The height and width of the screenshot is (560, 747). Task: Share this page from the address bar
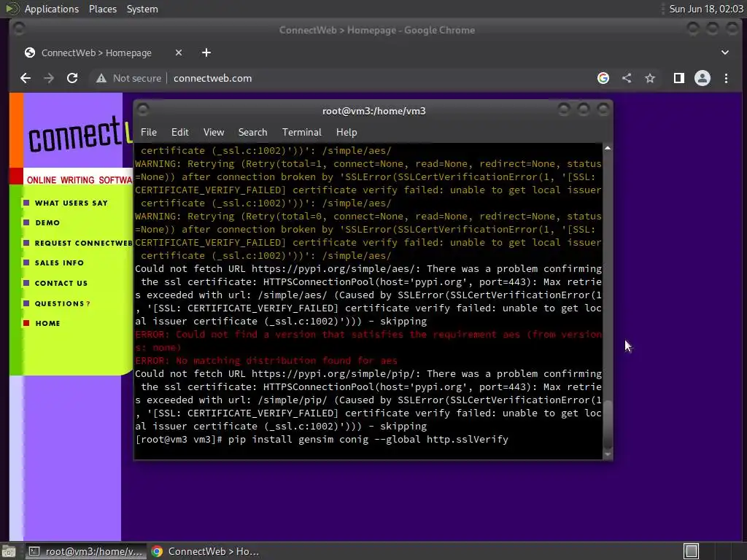[627, 78]
